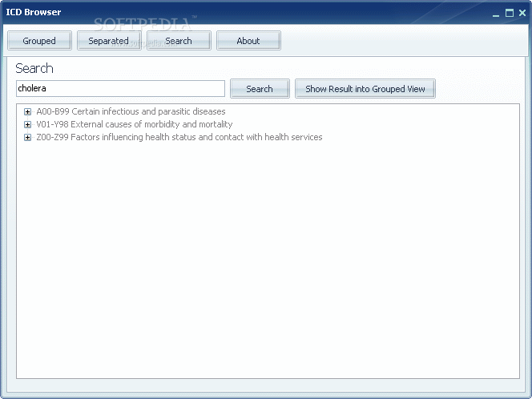The height and width of the screenshot is (399, 532).
Task: Select Z00-Z99 Factors influencing health status row
Action: pos(179,138)
